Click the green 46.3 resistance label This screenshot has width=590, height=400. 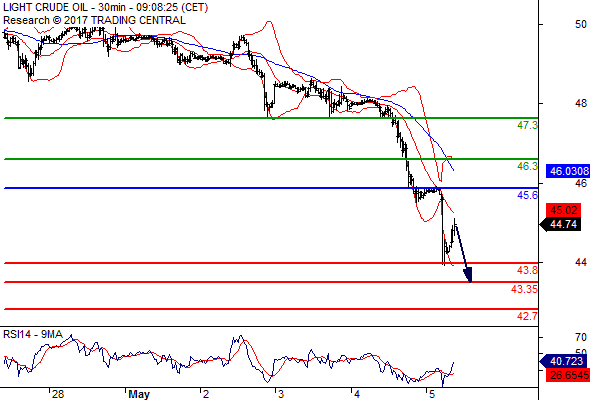point(527,166)
